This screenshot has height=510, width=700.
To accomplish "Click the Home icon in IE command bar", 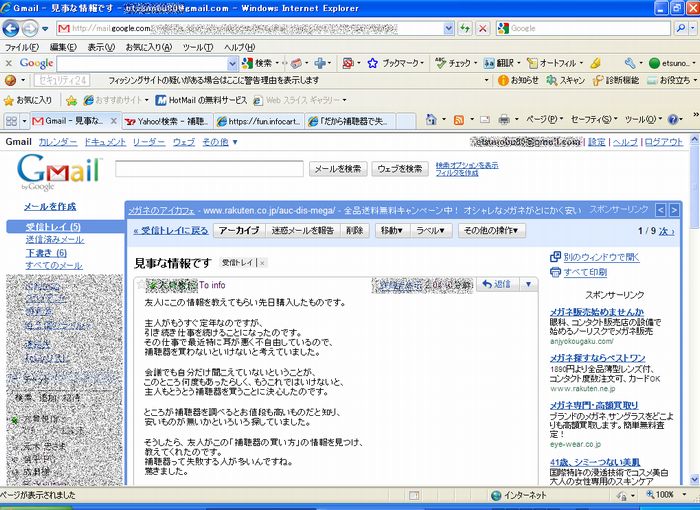I will 430,120.
